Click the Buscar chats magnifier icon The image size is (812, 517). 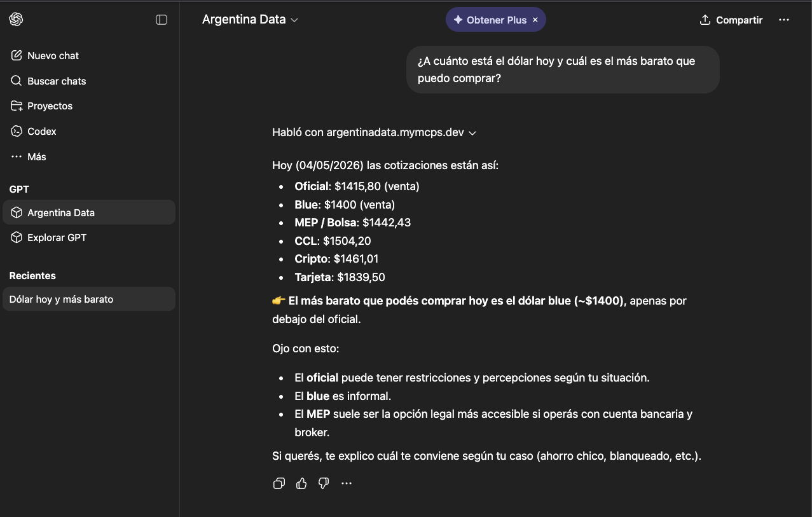(x=17, y=81)
